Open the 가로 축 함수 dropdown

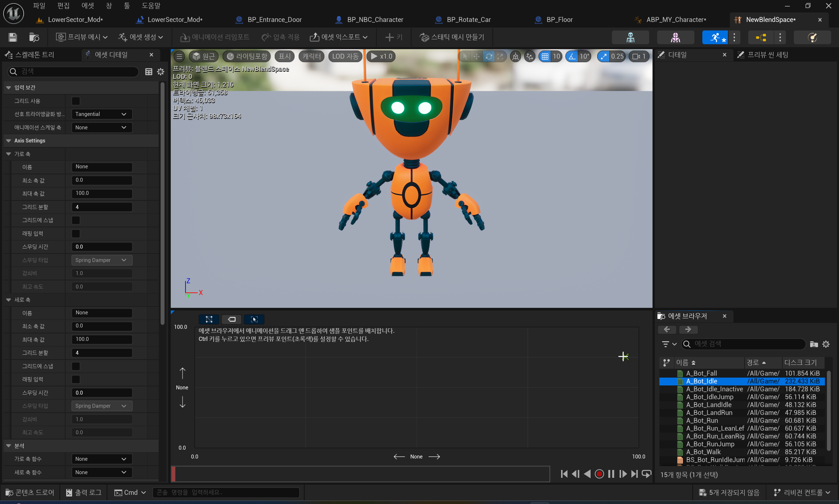[101, 459]
